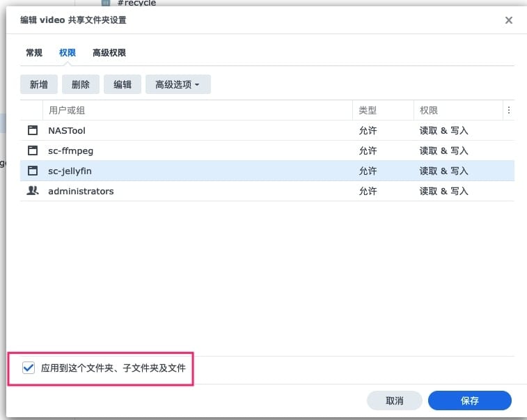The width and height of the screenshot is (527, 420).
Task: Click 读取 & 写入 in administrators row
Action: pos(443,191)
